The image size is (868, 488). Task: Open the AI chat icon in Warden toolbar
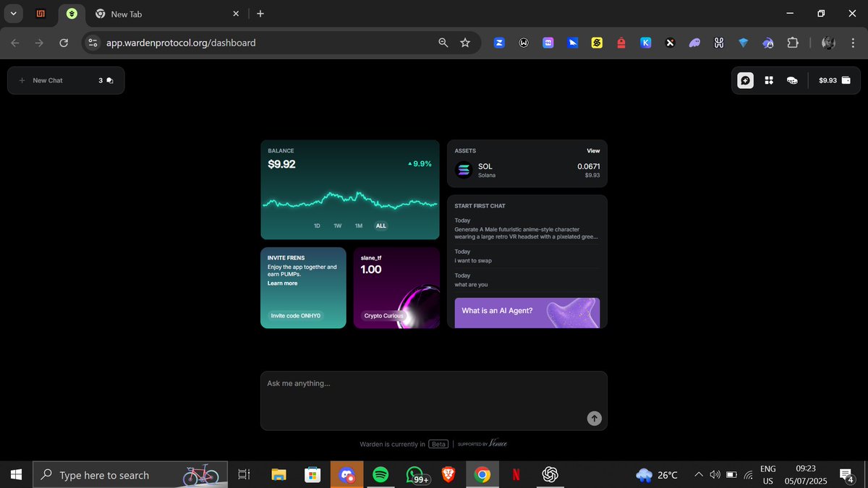pos(746,80)
